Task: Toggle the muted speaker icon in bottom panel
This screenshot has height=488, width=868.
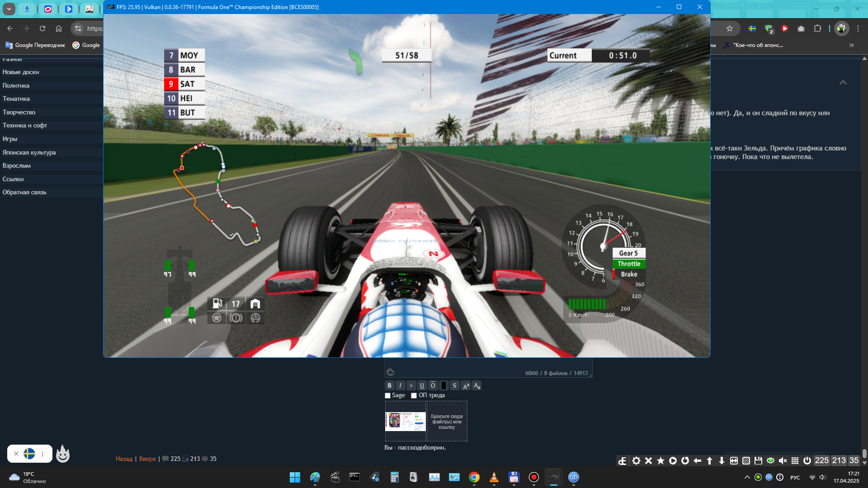Action: tap(783, 460)
